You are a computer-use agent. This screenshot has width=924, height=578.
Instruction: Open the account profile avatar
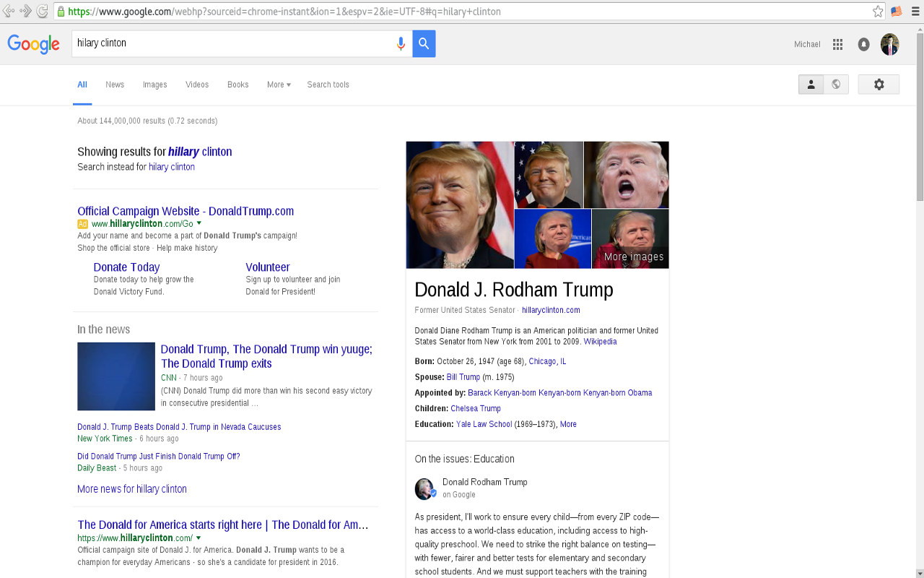[889, 44]
